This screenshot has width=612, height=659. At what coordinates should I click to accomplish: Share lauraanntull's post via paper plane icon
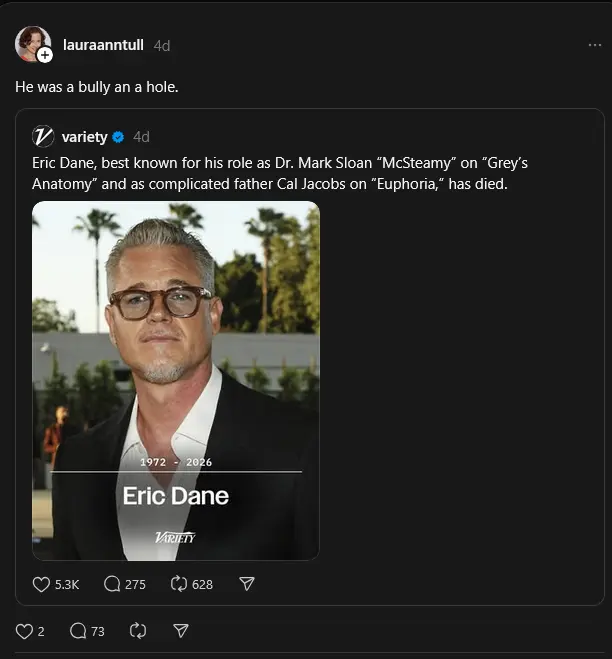tap(181, 631)
